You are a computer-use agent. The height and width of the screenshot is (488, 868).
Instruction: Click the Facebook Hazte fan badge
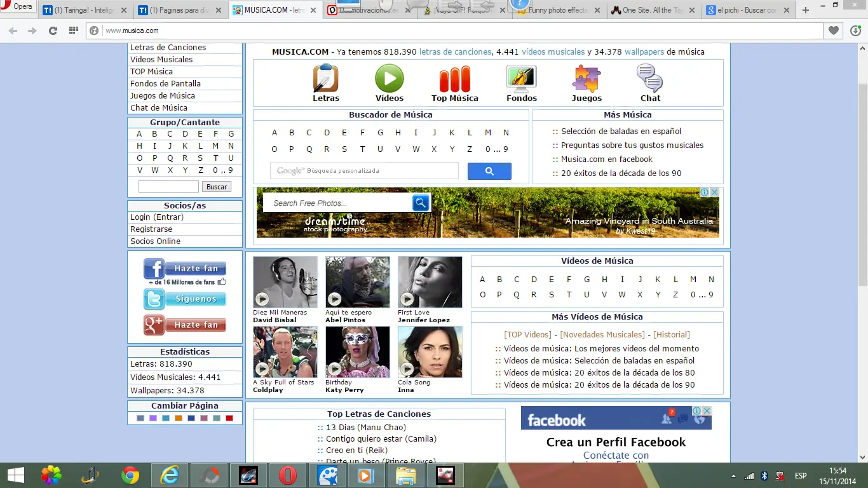coord(185,269)
